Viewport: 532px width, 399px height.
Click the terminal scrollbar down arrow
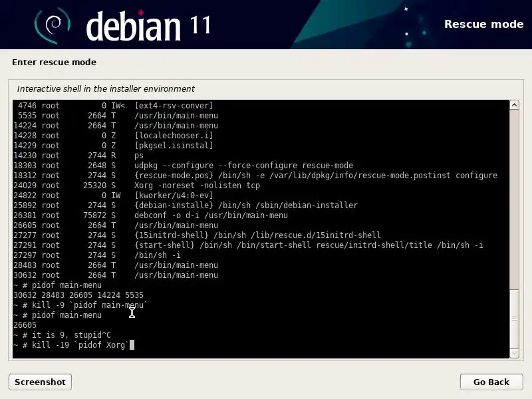click(514, 354)
